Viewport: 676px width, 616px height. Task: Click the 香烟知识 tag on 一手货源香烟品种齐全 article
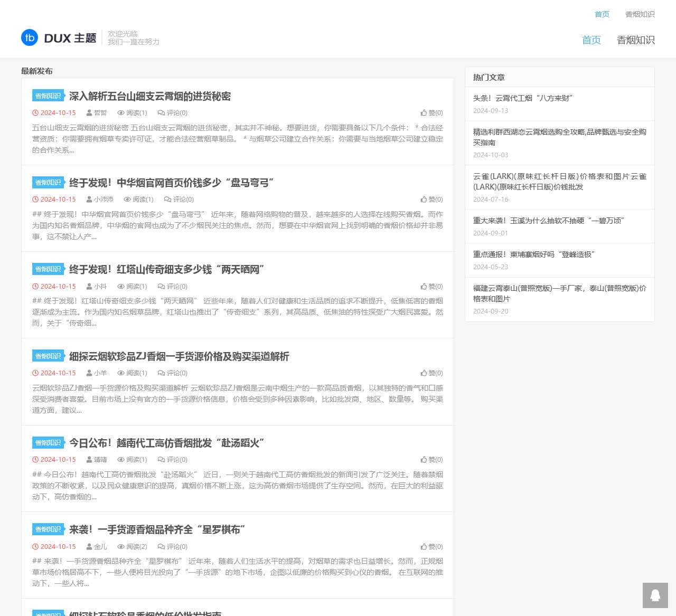48,529
